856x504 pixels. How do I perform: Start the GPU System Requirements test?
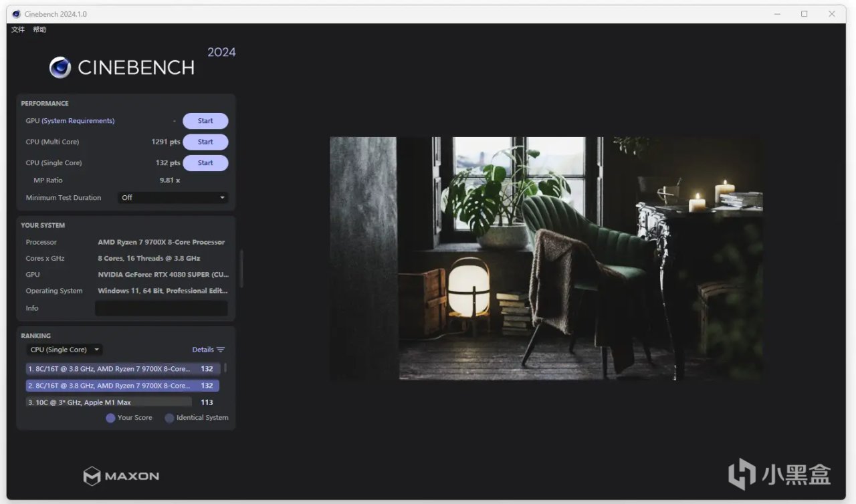pyautogui.click(x=205, y=121)
